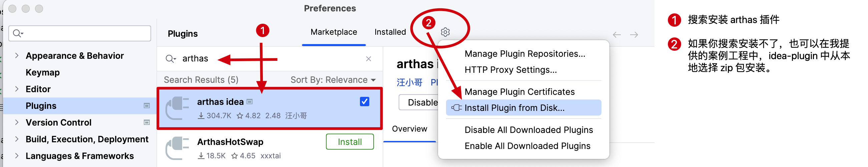
Task: Click 汪小哥 vendor name in arthas idea row
Action: point(296,116)
